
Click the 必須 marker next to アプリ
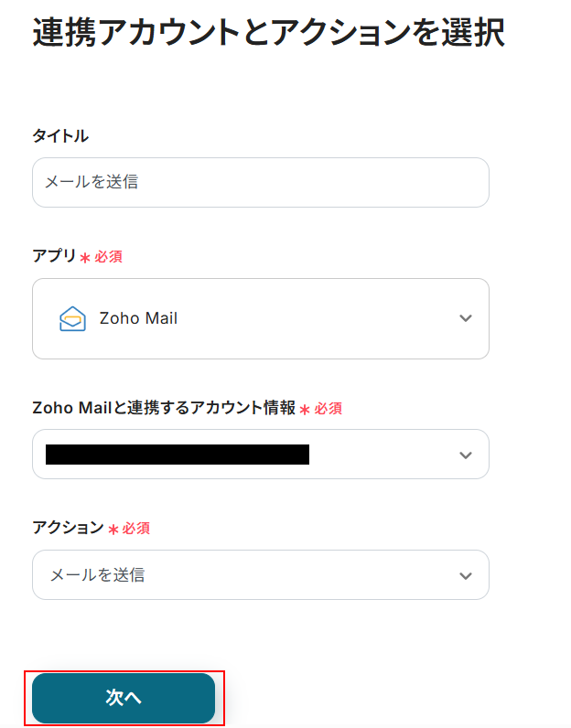pos(108,257)
